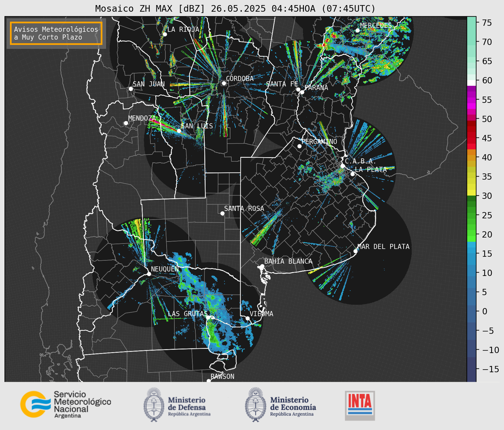Image resolution: width=504 pixels, height=430 pixels.
Task: Click the La Plata city marker
Action: (x=353, y=174)
